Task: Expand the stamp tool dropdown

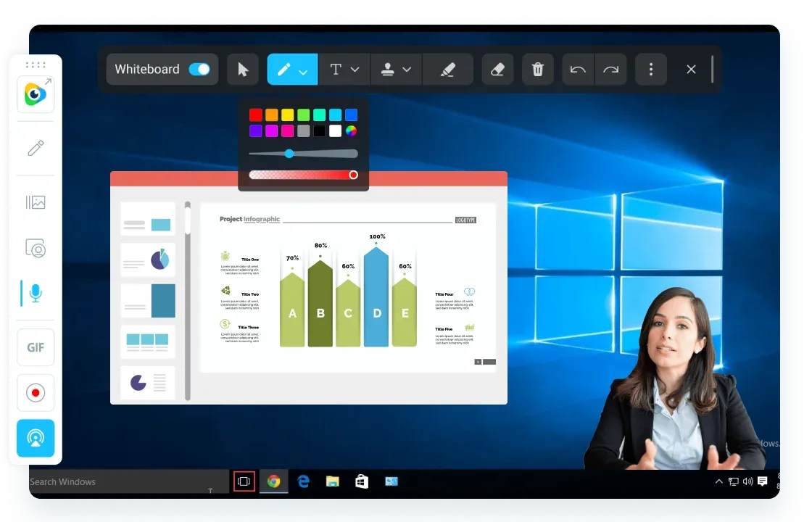Action: [407, 70]
